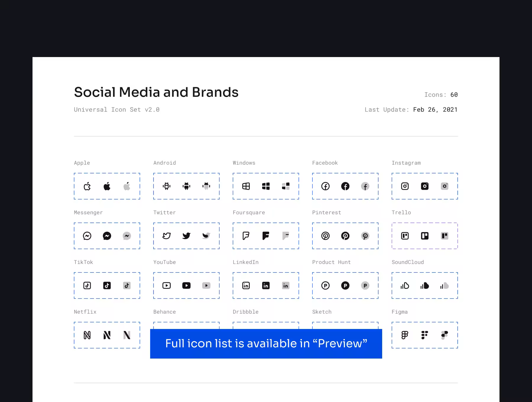Select the solid Twitter bird icon
The height and width of the screenshot is (402, 532).
click(186, 236)
